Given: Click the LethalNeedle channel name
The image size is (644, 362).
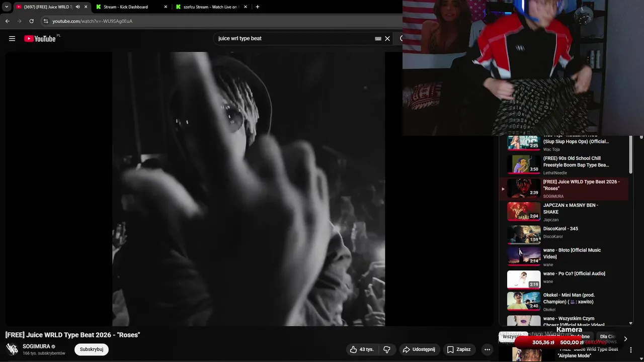Looking at the screenshot, I should click(555, 173).
